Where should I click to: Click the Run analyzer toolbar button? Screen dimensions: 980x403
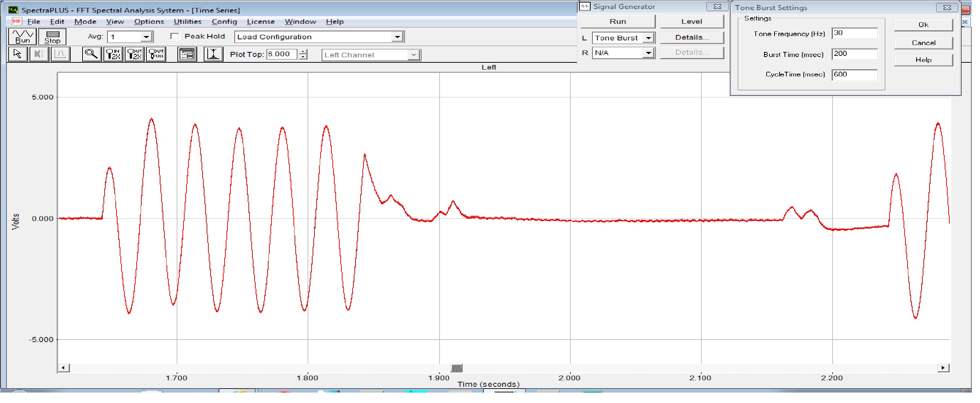click(22, 36)
